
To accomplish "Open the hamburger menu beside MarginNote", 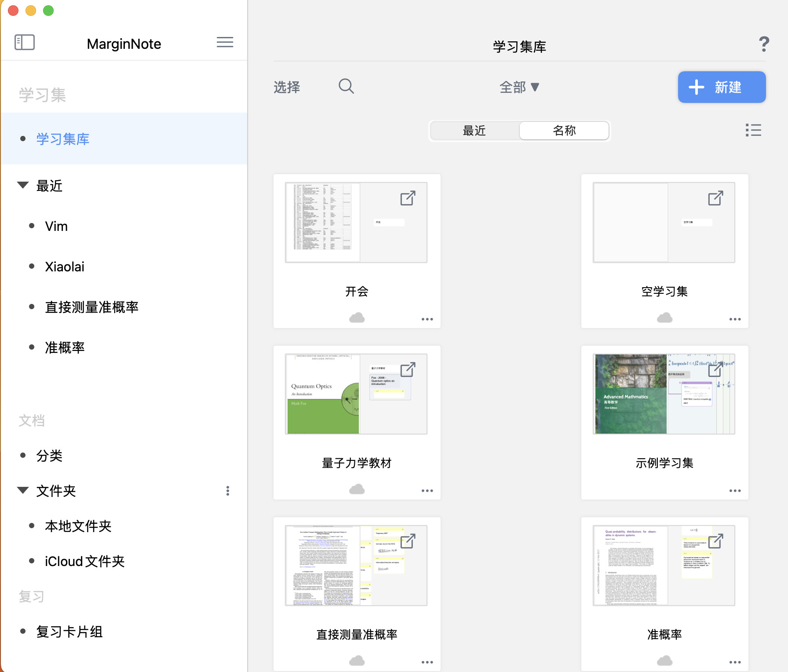I will pos(225,42).
